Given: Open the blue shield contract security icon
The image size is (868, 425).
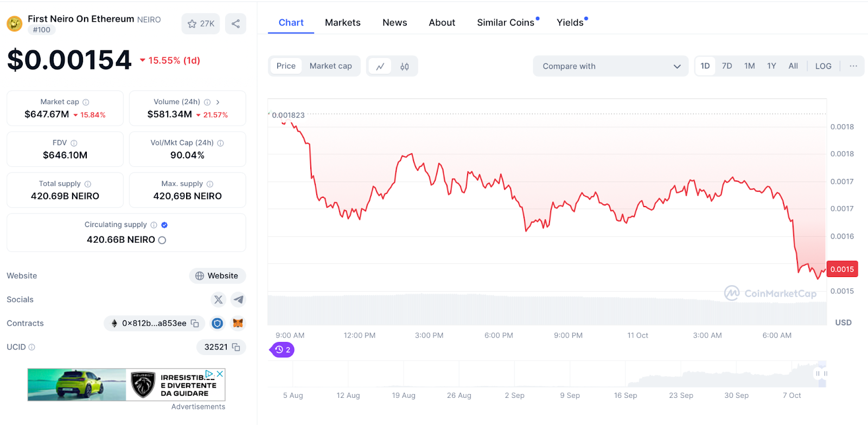Looking at the screenshot, I should coord(218,323).
